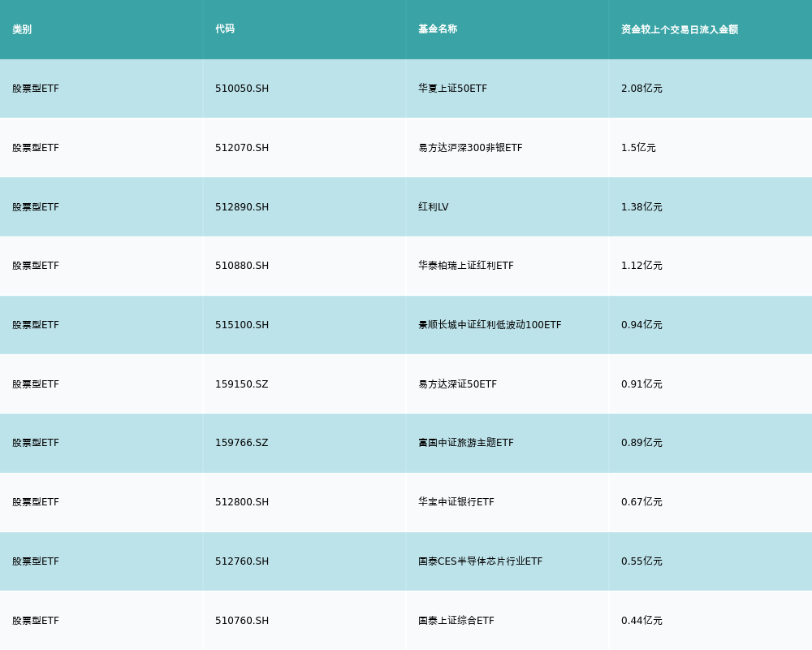Select code 515100.SH
Viewport: 812px width, 650px height.
click(242, 325)
